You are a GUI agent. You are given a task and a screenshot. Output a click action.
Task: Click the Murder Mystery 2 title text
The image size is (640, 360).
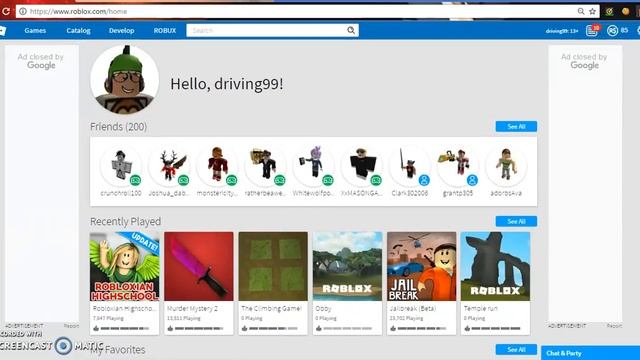click(x=192, y=309)
